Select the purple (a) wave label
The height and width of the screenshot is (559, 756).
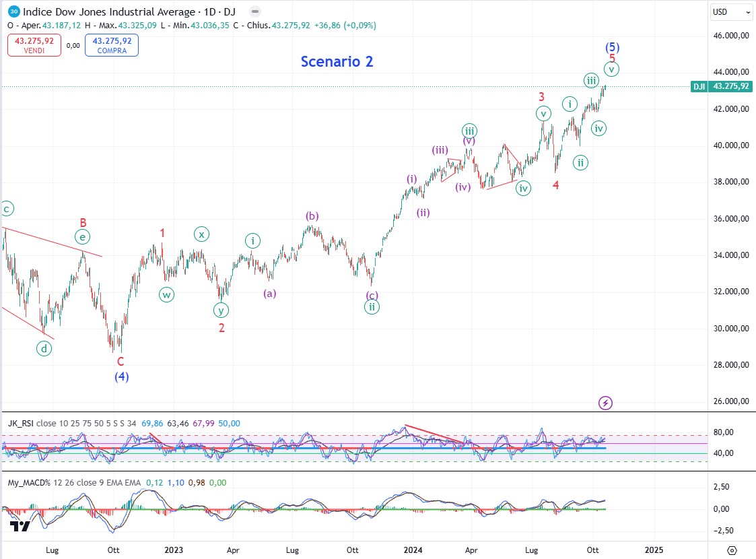pyautogui.click(x=269, y=293)
